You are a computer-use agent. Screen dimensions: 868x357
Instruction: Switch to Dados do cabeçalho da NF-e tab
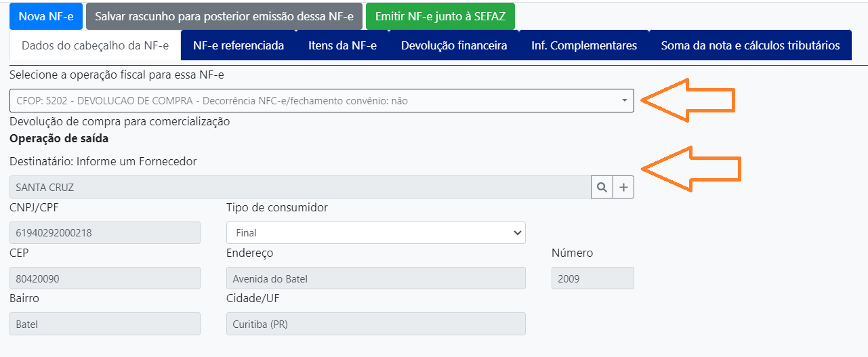pyautogui.click(x=95, y=45)
